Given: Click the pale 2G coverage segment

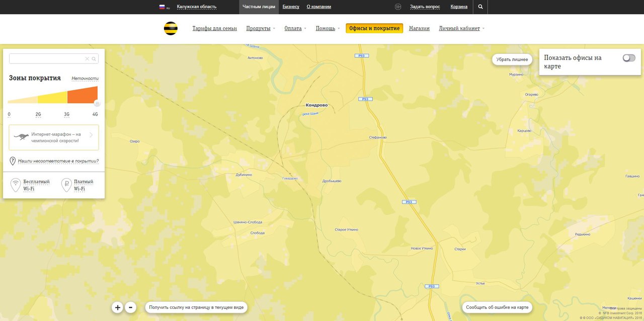Looking at the screenshot, I should (x=23, y=100).
